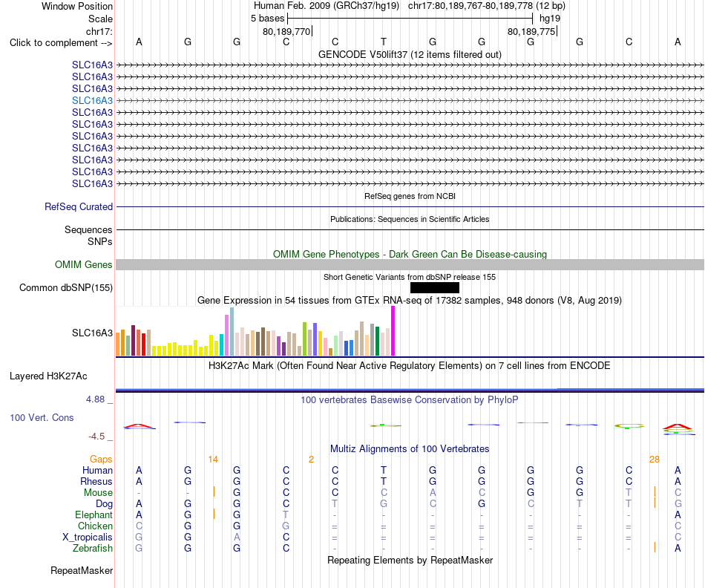Viewport: 705px width, 588px height.
Task: Click the '5 bases' scale text
Action: pyautogui.click(x=267, y=19)
